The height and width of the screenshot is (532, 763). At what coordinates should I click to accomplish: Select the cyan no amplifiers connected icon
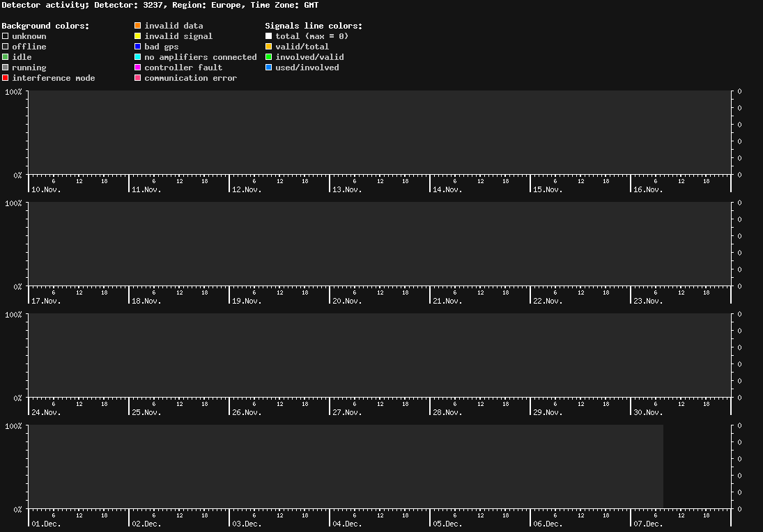pos(139,56)
